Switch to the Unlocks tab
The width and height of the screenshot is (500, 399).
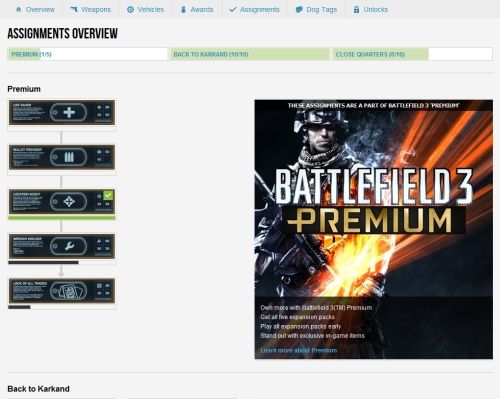point(370,10)
